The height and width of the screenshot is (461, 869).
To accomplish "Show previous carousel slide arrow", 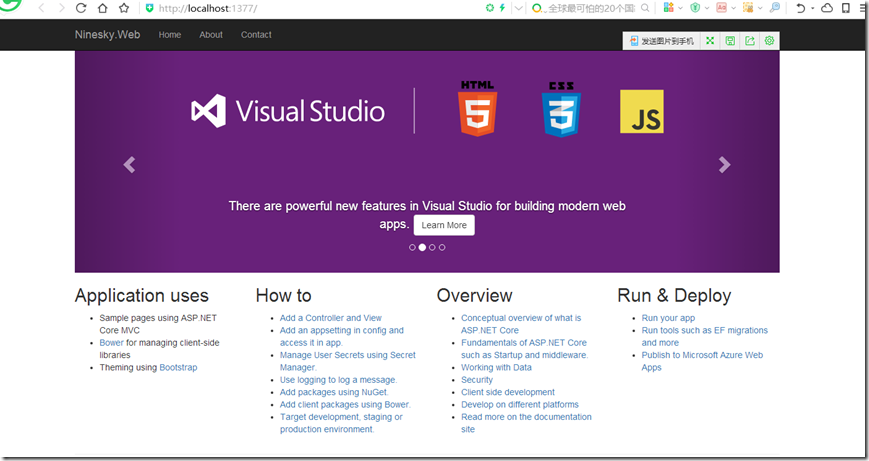I will tap(129, 165).
